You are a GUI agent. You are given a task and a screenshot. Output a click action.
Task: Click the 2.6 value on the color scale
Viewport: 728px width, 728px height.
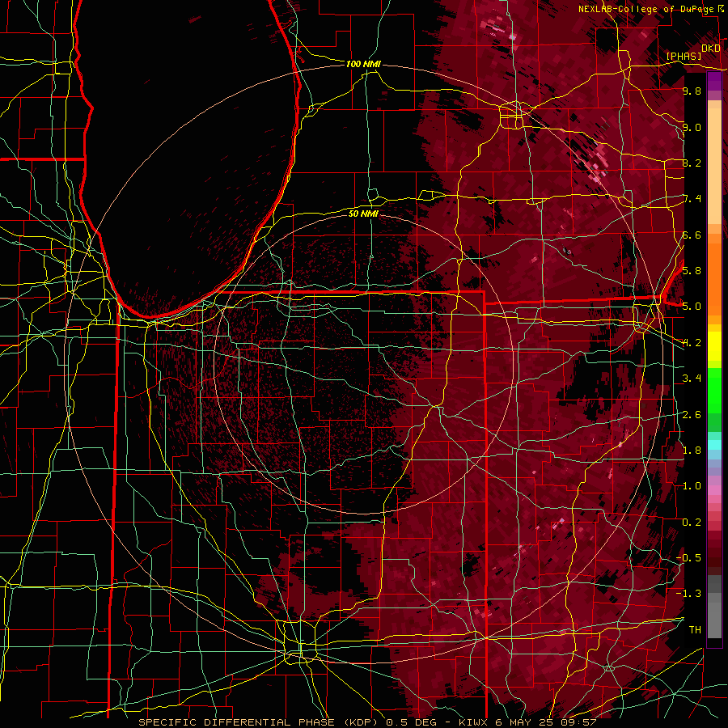tap(692, 414)
